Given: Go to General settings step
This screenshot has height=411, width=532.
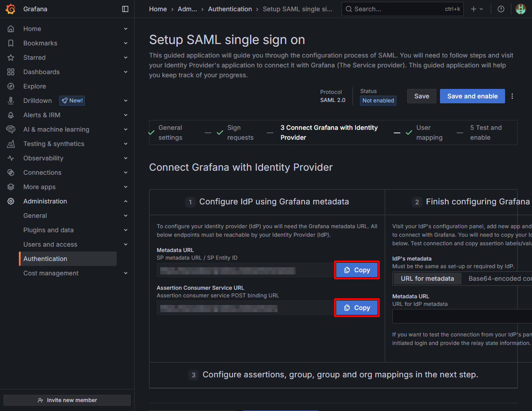Looking at the screenshot, I should (170, 133).
